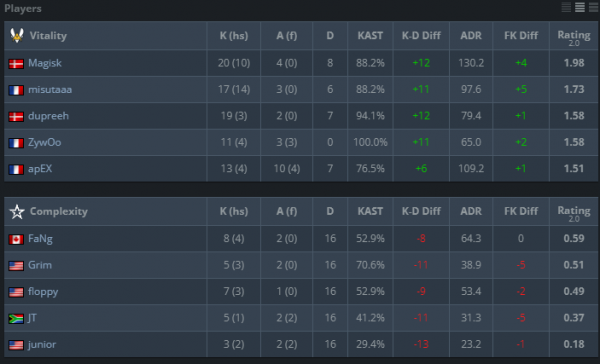600x364 pixels.
Task: Click the French flag beside ZywOo
Action: [x=16, y=143]
